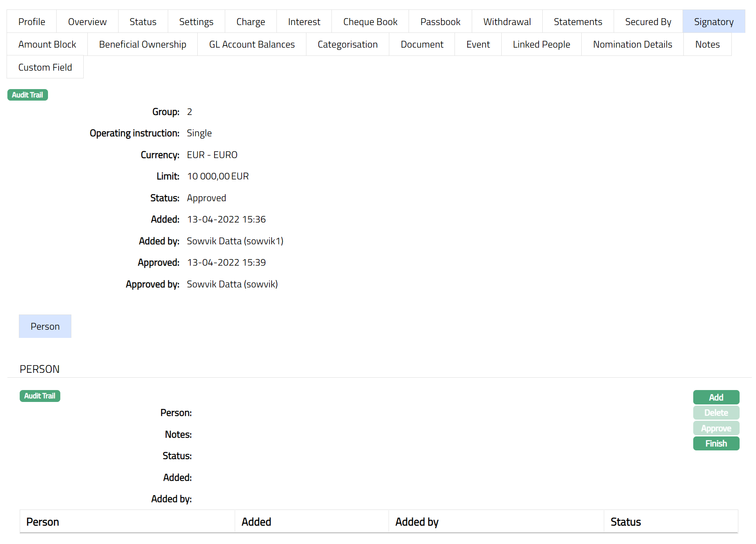The height and width of the screenshot is (544, 756).
Task: View the Linked People tab
Action: point(541,44)
